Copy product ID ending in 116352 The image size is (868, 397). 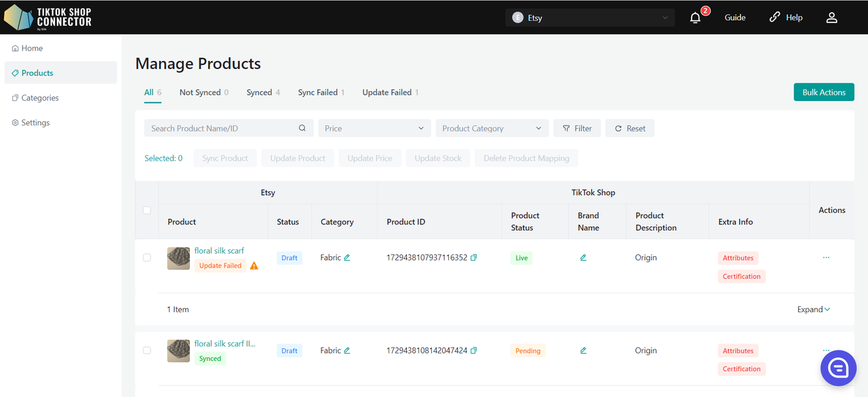click(473, 257)
